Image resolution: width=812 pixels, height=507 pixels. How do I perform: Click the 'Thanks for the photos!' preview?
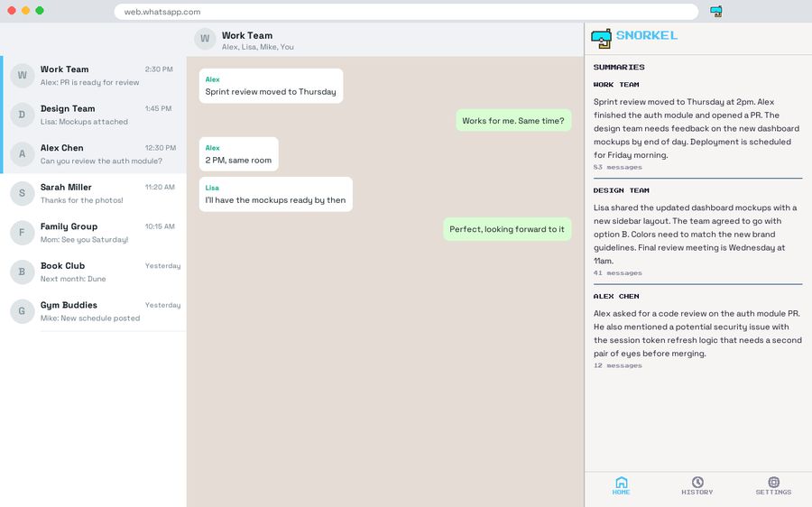pos(82,200)
